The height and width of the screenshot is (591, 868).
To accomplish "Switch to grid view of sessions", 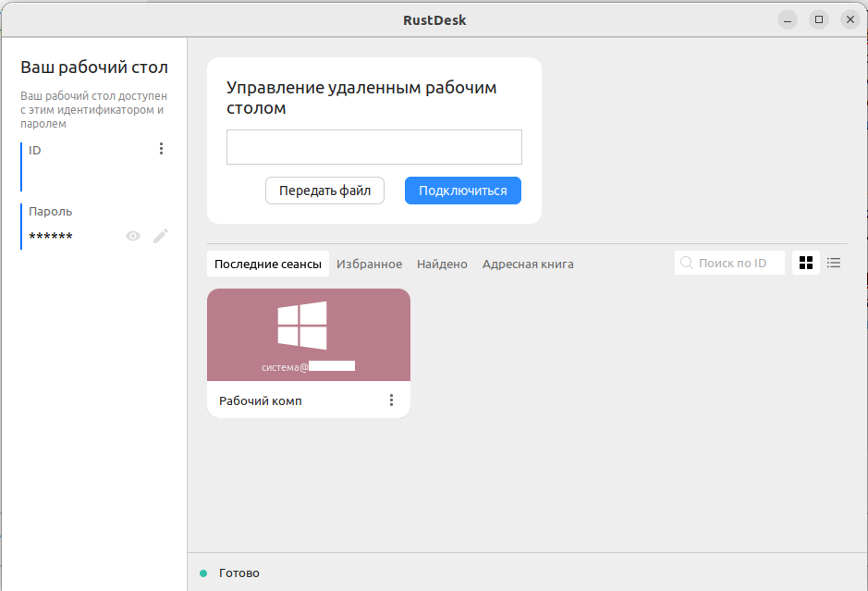I will (806, 263).
